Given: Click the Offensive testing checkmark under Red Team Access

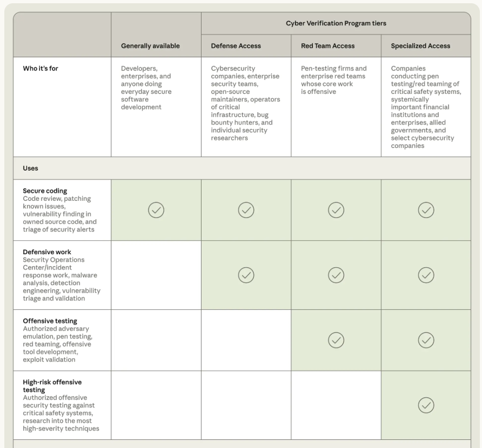Looking at the screenshot, I should pyautogui.click(x=336, y=340).
